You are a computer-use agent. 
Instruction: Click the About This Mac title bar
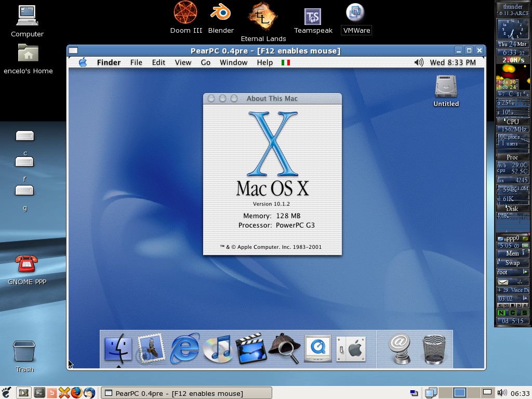(272, 98)
